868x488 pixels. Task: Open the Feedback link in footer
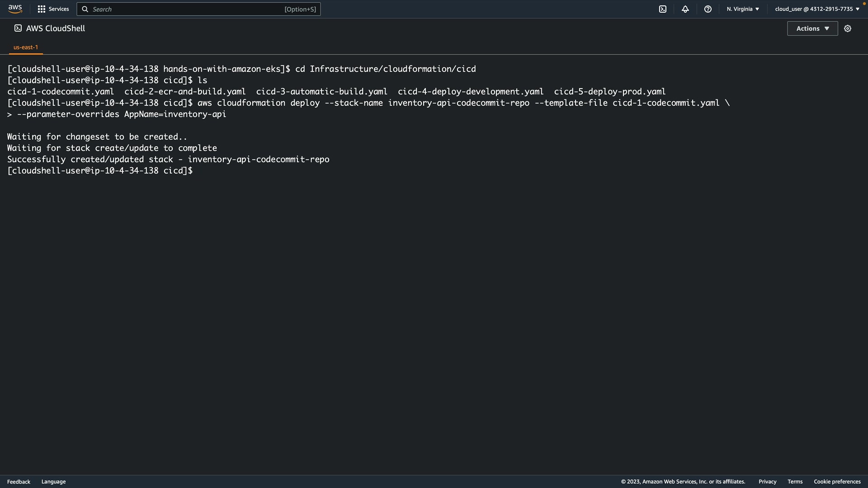click(x=19, y=482)
